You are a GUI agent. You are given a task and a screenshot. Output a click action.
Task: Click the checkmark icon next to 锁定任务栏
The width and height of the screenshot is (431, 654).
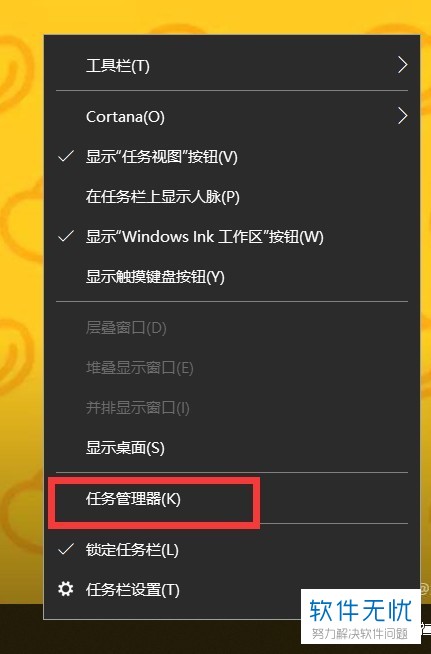[66, 549]
